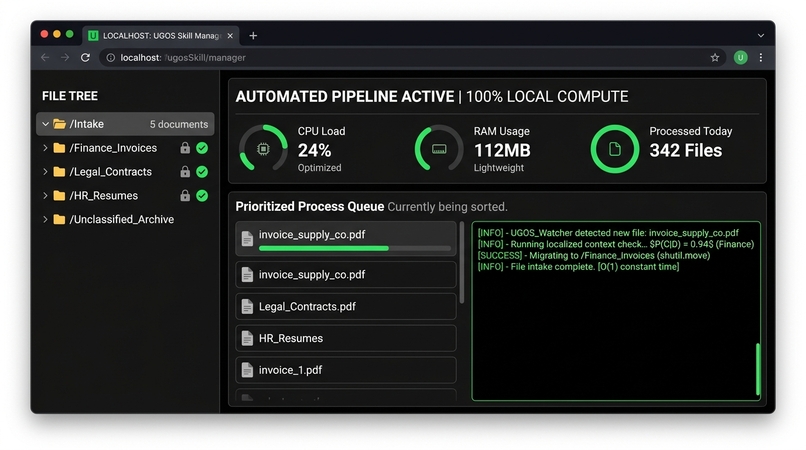Click the "342 Files" value

click(686, 150)
